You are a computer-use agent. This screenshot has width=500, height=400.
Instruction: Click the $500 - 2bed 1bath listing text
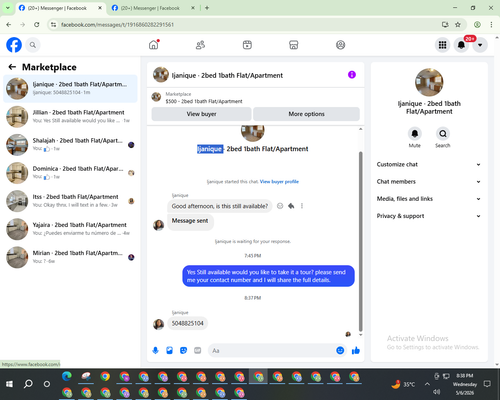204,101
